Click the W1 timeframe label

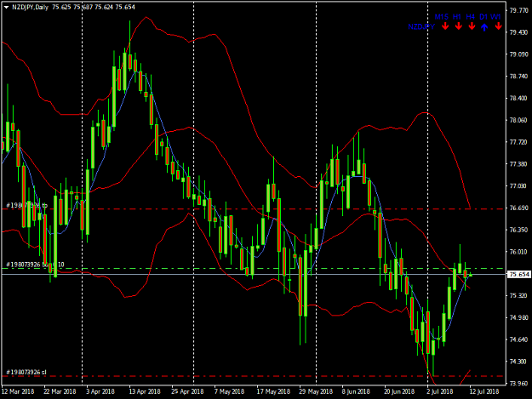(495, 17)
